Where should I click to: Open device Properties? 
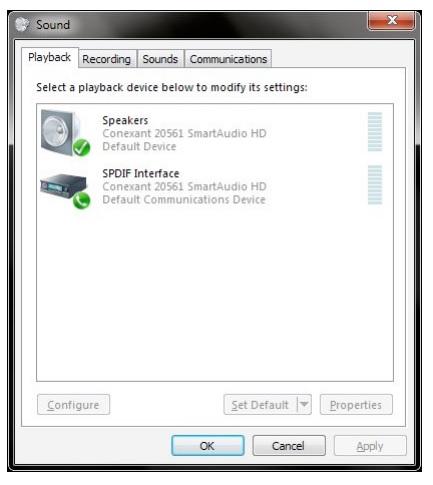pyautogui.click(x=356, y=405)
